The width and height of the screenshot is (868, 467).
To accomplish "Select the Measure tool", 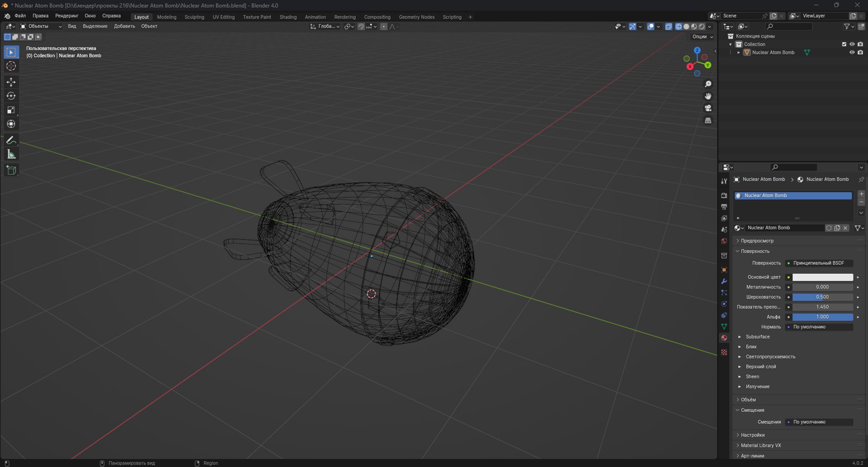I will 11,154.
